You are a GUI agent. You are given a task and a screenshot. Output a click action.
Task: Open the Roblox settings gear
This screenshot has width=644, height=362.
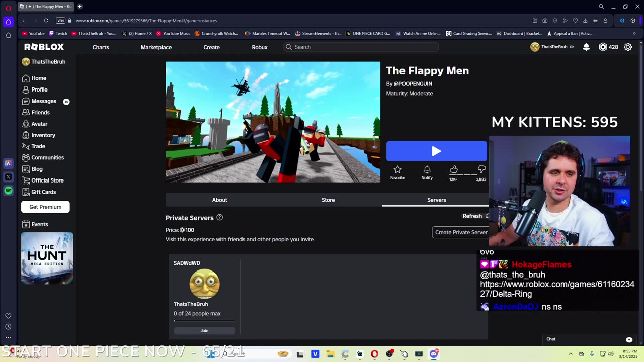pos(628,47)
